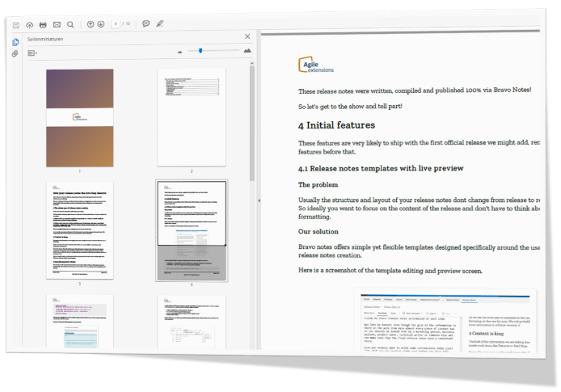Go to the next page arrow
The image size is (561, 392).
click(101, 24)
